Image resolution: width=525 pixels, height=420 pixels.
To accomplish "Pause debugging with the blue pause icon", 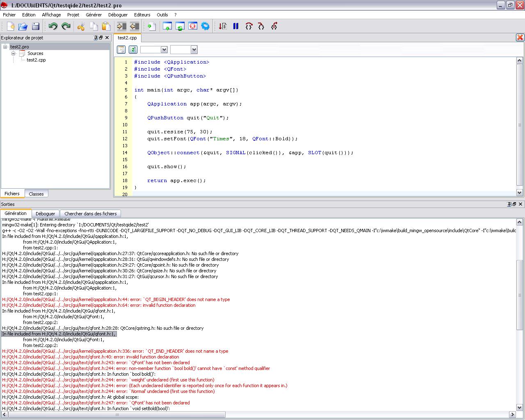I will (x=235, y=26).
